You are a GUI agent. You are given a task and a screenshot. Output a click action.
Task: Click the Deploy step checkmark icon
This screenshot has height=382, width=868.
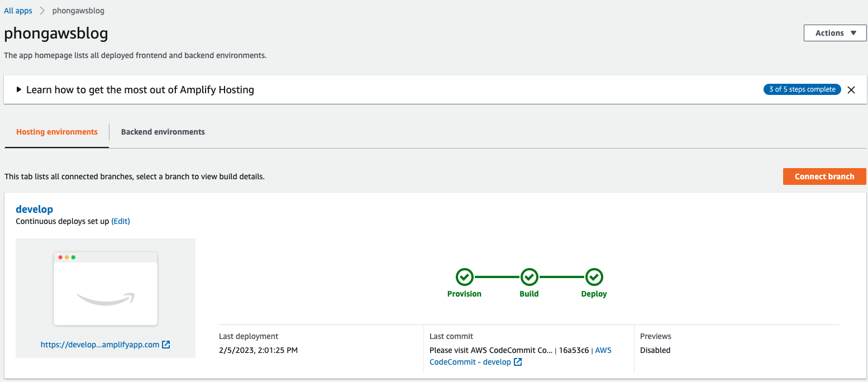(594, 276)
